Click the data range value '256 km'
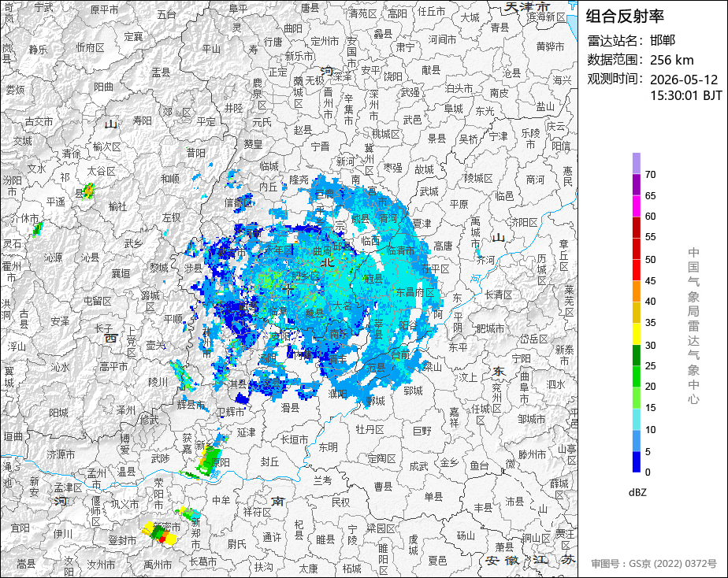 [x=672, y=60]
